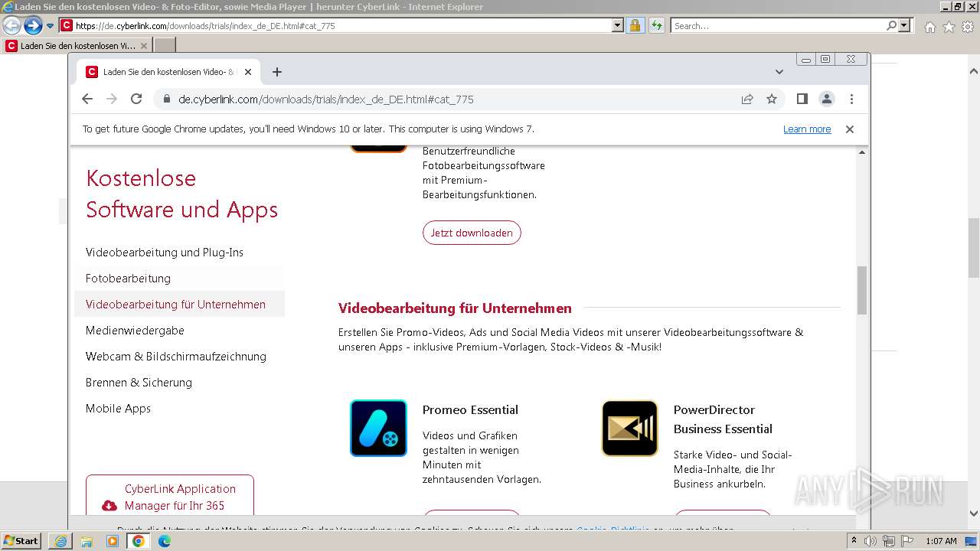
Task: Click the Chrome page vertical scrollbar thumb
Action: tap(862, 290)
